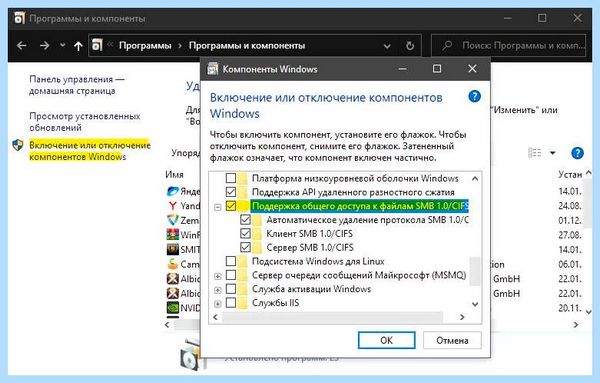Go forward with the navigation arrow
This screenshot has width=600, height=383.
(45, 46)
